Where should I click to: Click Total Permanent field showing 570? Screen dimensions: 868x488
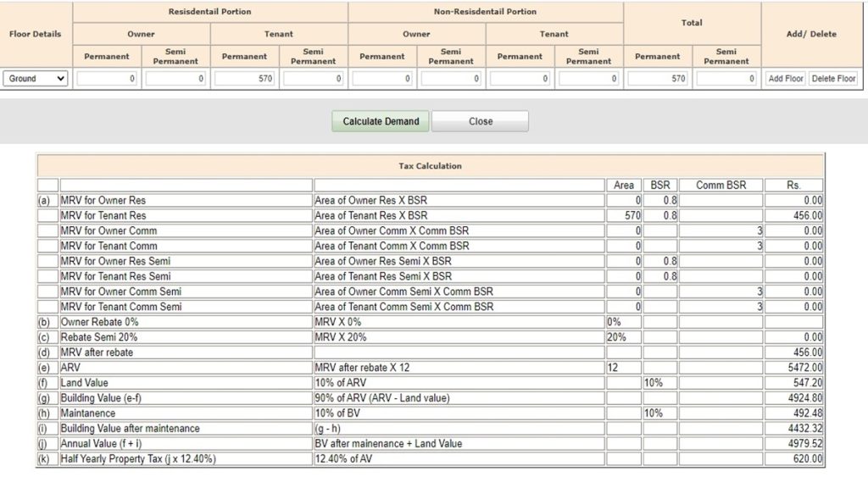658,79
